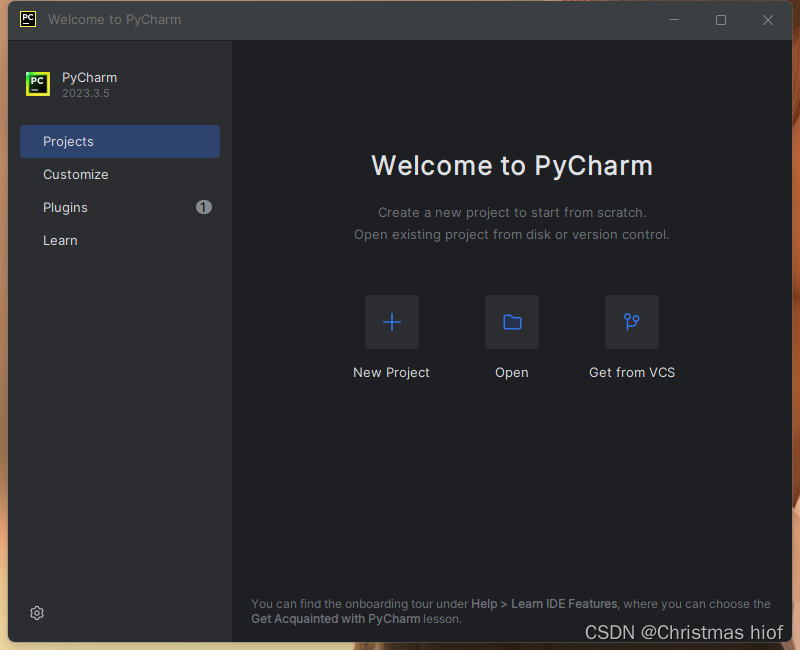The height and width of the screenshot is (650, 800).
Task: Go to the Learn tab
Action: (120, 240)
